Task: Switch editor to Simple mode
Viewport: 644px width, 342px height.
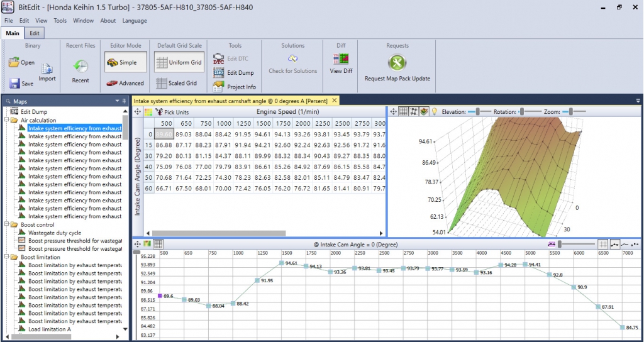Action: (x=125, y=62)
